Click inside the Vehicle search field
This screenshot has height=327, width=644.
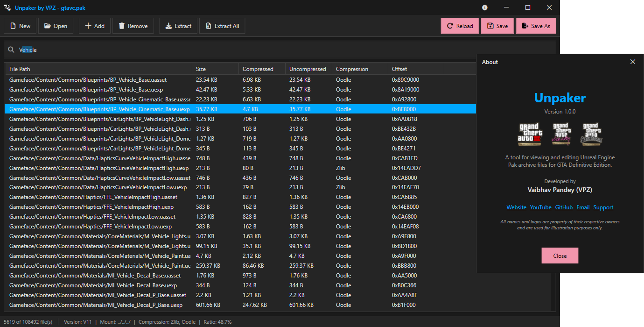click(x=93, y=49)
